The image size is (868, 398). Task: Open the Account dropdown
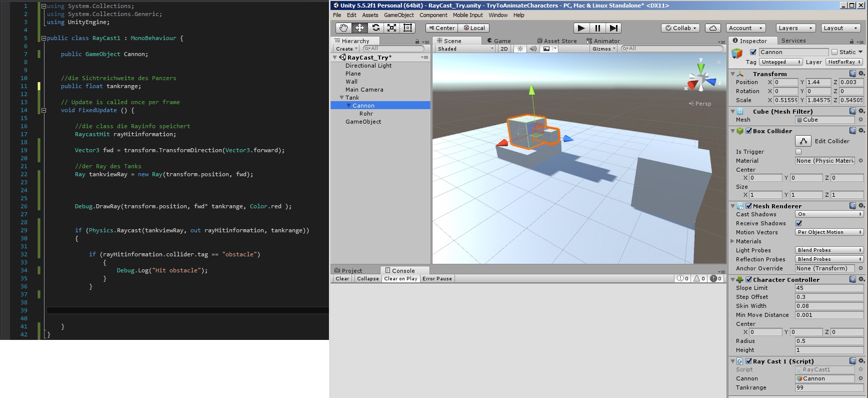coord(745,28)
